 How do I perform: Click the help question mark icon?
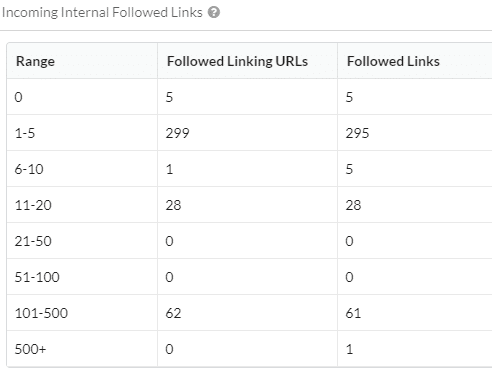pyautogui.click(x=214, y=12)
